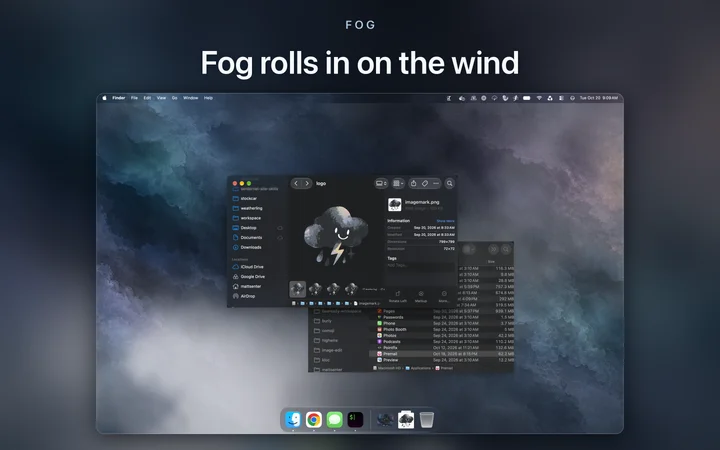Open the Apple menu
Viewport: 720px width, 450px height.
click(104, 98)
